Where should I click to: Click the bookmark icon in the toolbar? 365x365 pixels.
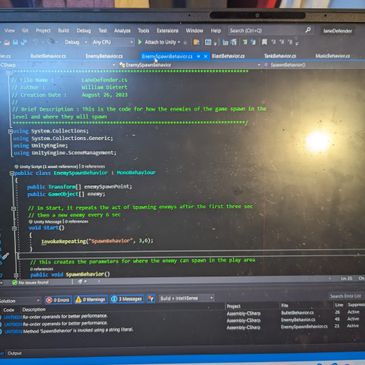264,42
